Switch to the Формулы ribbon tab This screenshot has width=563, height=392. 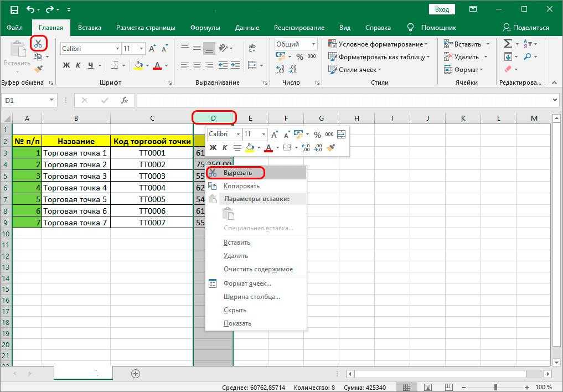click(x=205, y=28)
